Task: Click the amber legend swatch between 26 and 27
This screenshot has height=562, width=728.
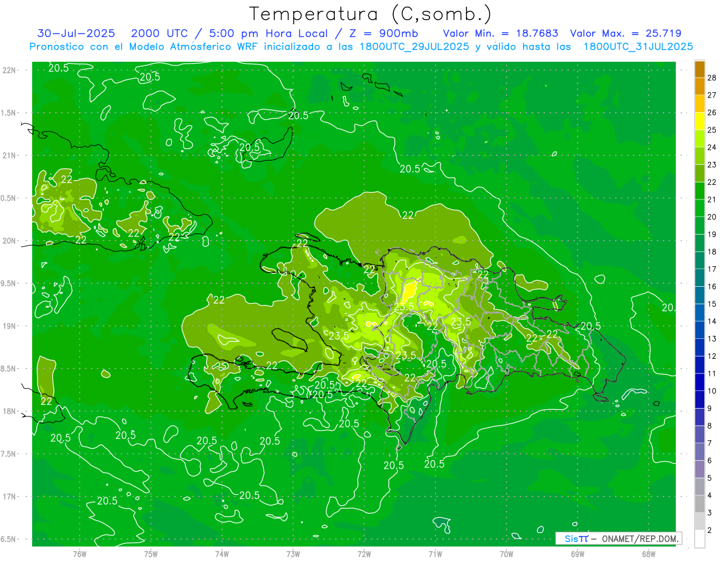Action: click(699, 104)
